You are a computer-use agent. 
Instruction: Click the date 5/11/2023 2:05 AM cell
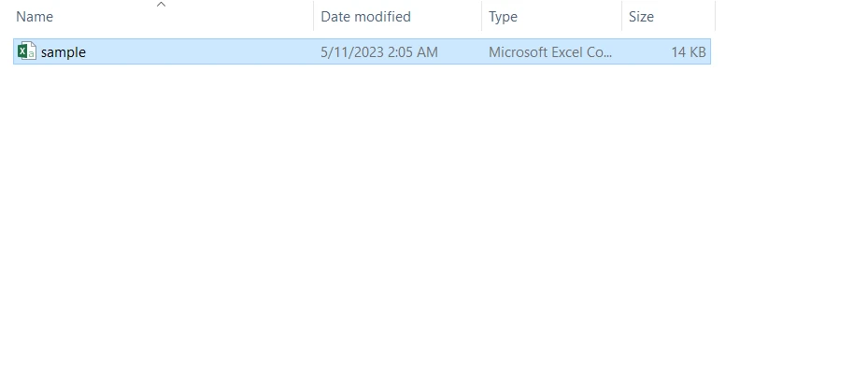point(378,52)
